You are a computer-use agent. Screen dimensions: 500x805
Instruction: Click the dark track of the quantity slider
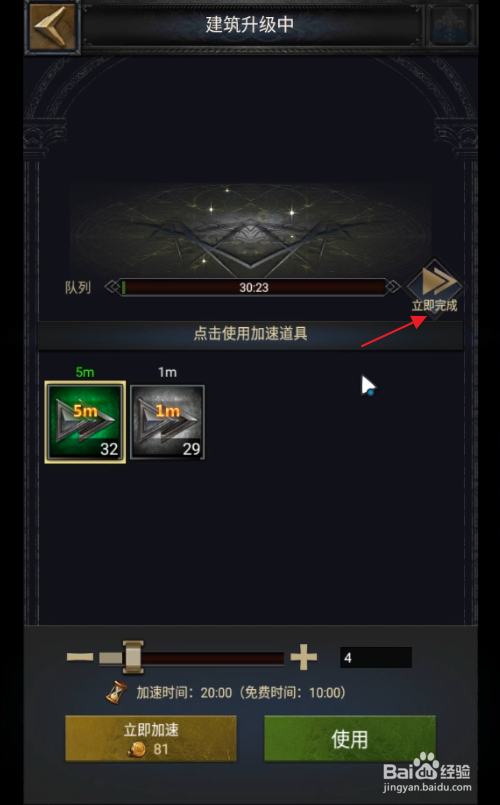coord(213,658)
